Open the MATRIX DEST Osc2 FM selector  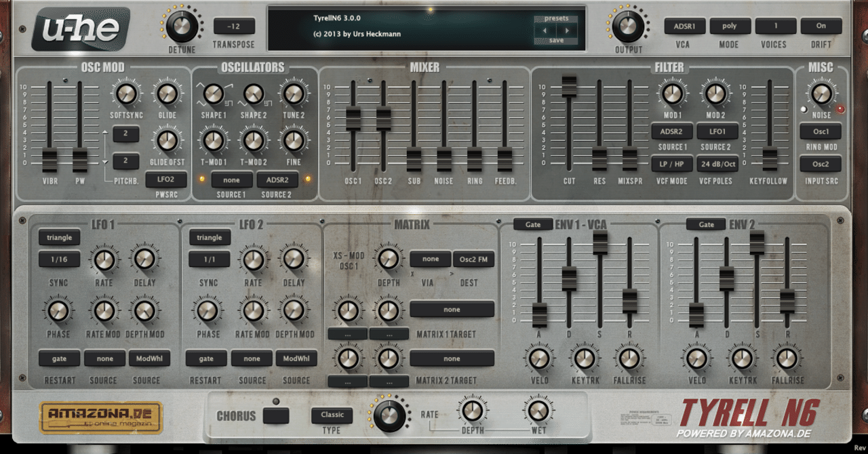coord(473,259)
